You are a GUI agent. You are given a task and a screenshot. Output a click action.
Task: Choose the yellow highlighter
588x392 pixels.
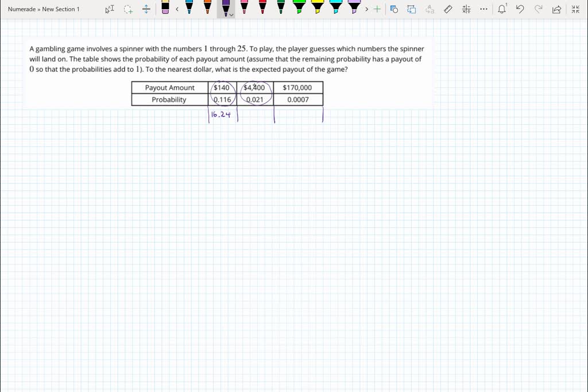coord(317,7)
